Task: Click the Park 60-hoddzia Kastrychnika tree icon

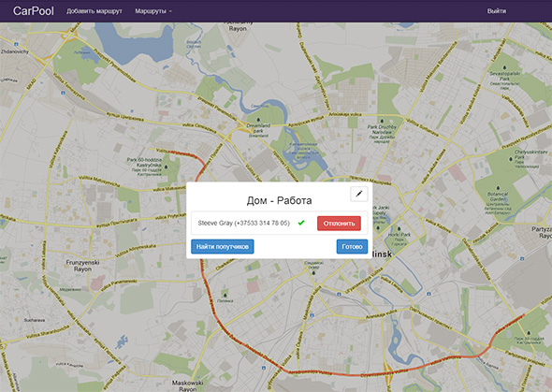Action: coord(167,167)
